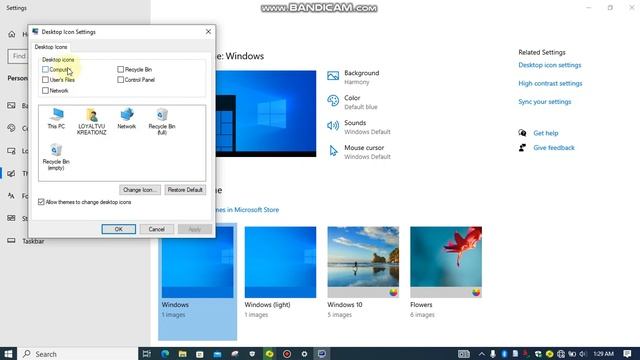Click the Change Icon... button
Screen dimensions: 640x360
(x=140, y=190)
